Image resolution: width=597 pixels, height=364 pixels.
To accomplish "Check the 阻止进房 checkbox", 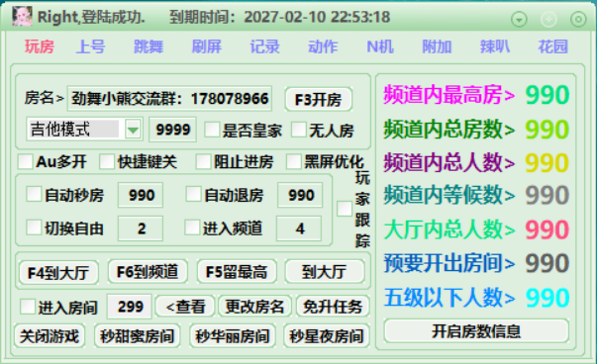I will [203, 161].
